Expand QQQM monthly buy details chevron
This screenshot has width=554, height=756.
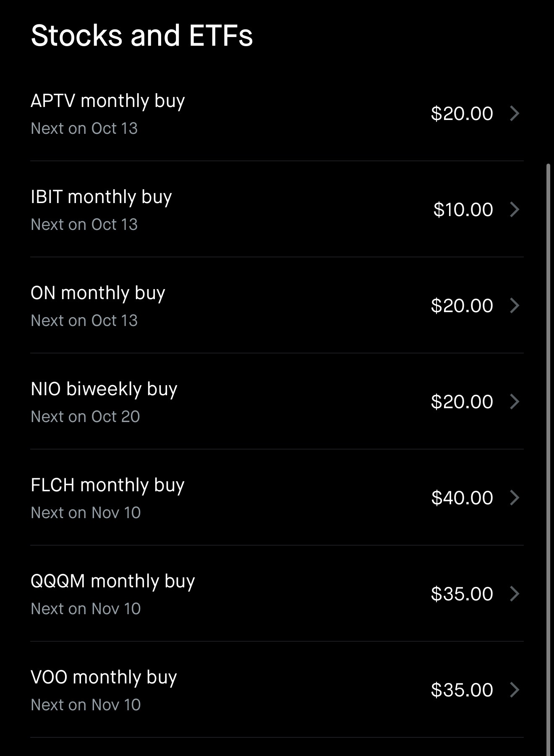click(x=515, y=594)
